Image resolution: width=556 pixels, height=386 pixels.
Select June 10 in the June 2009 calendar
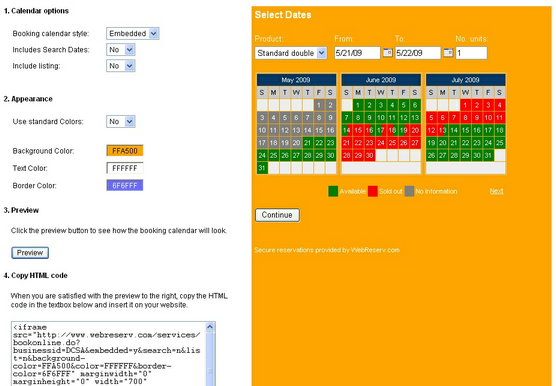(381, 118)
